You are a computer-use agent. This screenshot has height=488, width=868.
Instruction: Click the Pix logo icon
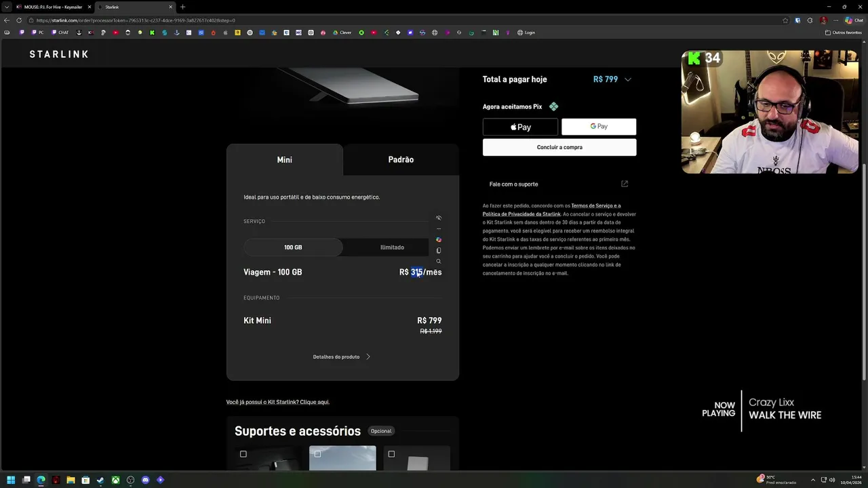click(554, 106)
